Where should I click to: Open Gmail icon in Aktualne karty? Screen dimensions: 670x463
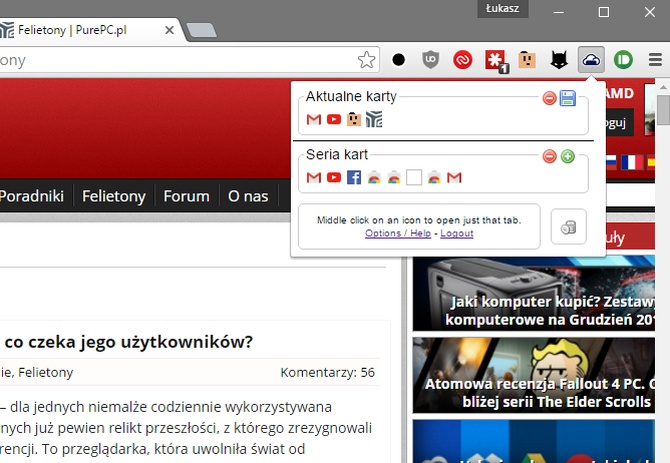tap(314, 120)
